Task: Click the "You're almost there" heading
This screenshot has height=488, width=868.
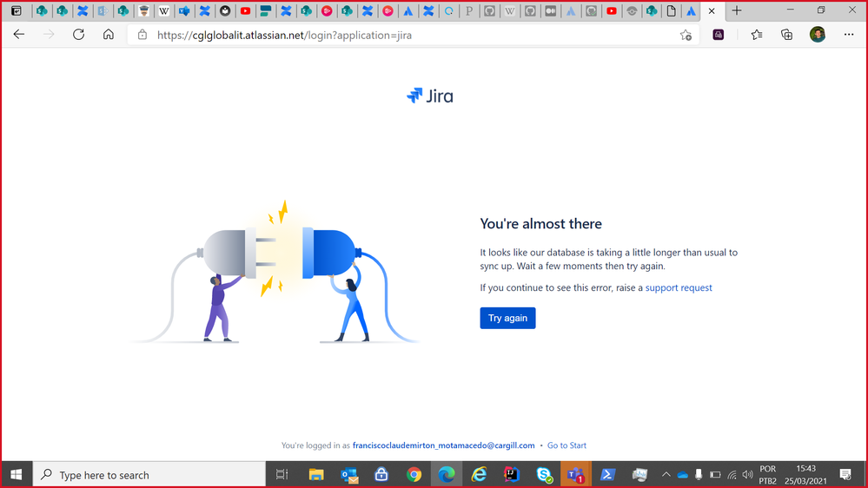Action: pyautogui.click(x=540, y=223)
